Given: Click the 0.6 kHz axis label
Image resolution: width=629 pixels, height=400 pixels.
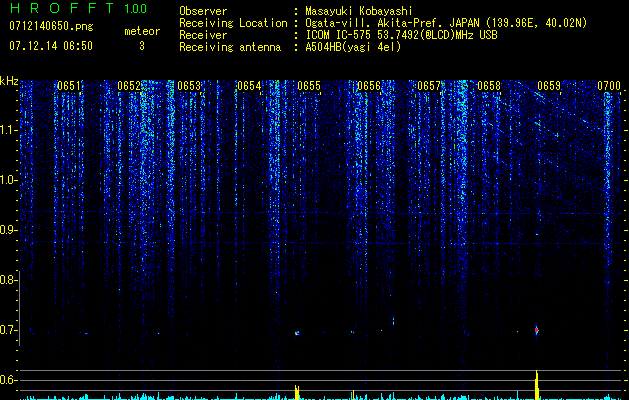Looking at the screenshot, I should point(8,380).
